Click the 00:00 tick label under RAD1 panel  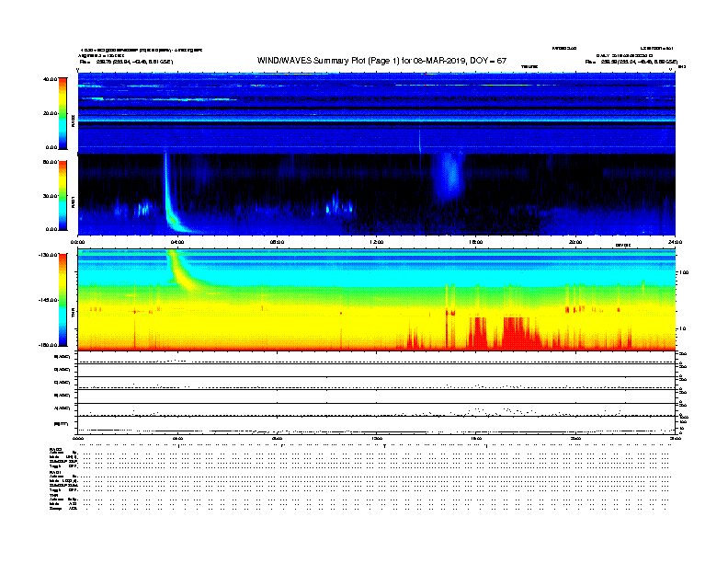click(77, 242)
